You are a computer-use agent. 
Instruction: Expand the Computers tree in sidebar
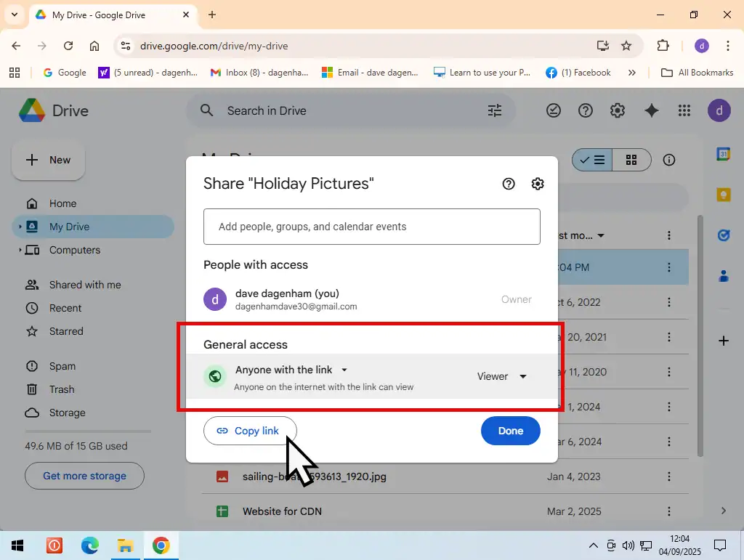coord(20,250)
